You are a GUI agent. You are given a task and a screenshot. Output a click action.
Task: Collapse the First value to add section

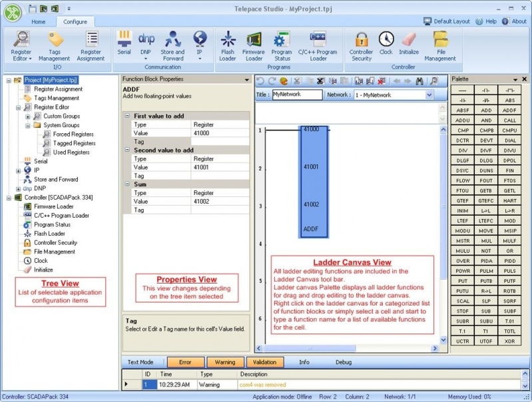coord(128,116)
